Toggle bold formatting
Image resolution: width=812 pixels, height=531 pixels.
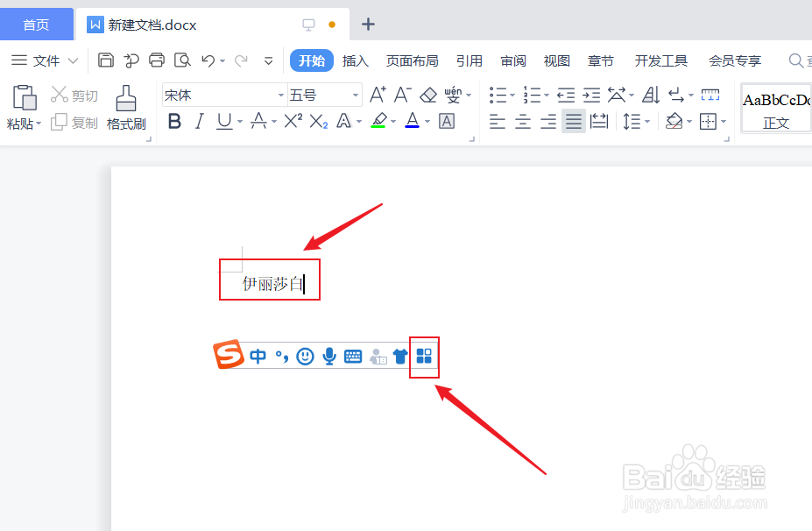pyautogui.click(x=174, y=121)
